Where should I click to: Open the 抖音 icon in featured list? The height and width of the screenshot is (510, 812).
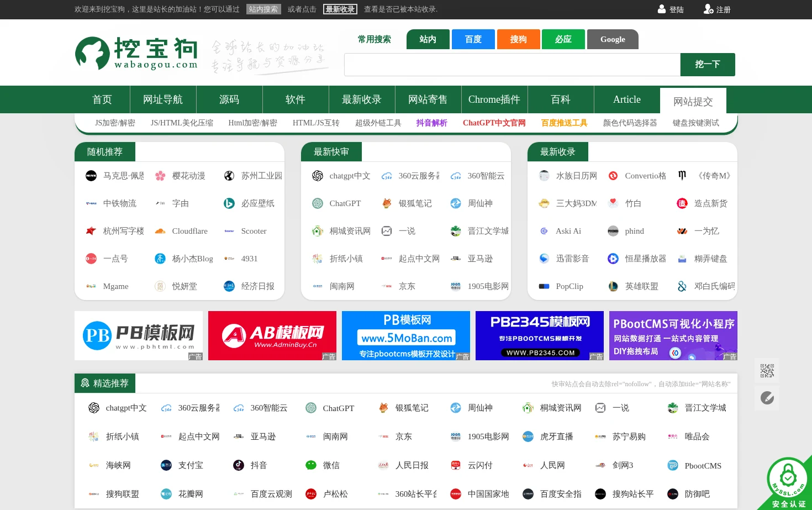tap(239, 465)
